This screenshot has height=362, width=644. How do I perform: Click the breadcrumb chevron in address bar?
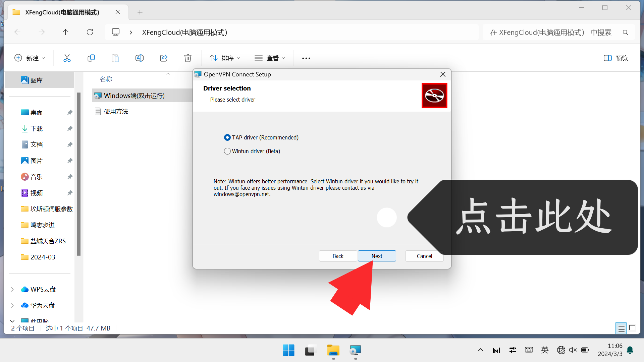click(x=131, y=33)
